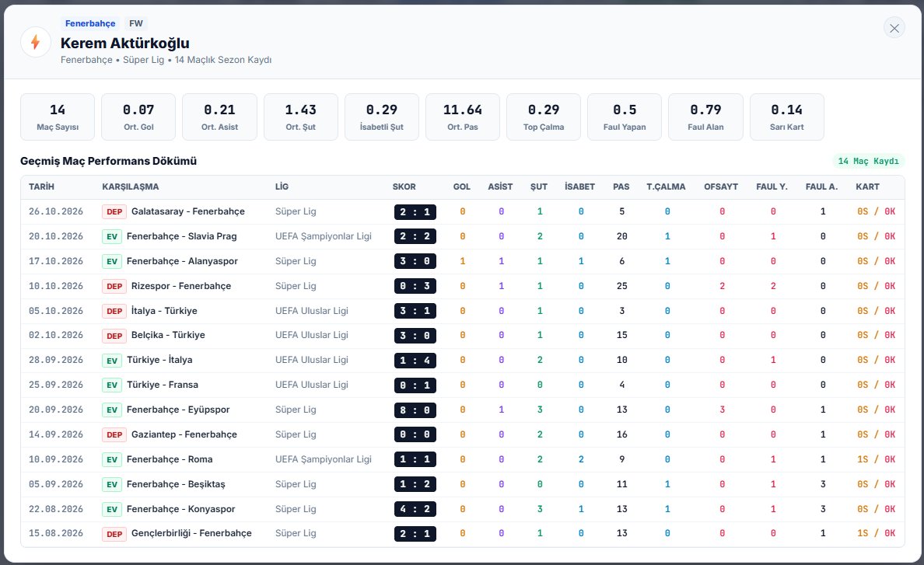Viewport: 924px width, 565px height.
Task: Open the Ort. Asist stat card
Action: click(220, 117)
